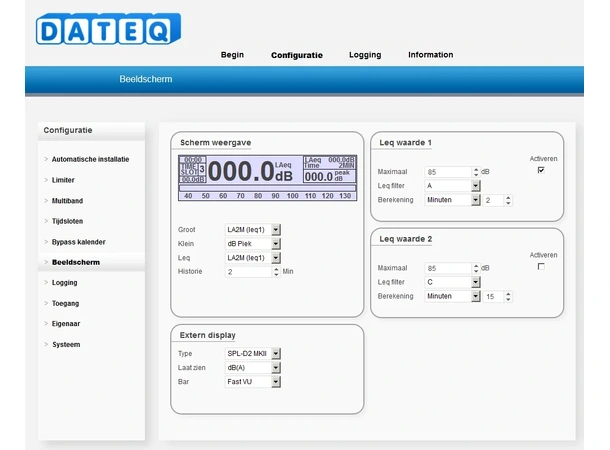Check Activeren for Leq waarde 2

click(x=541, y=266)
